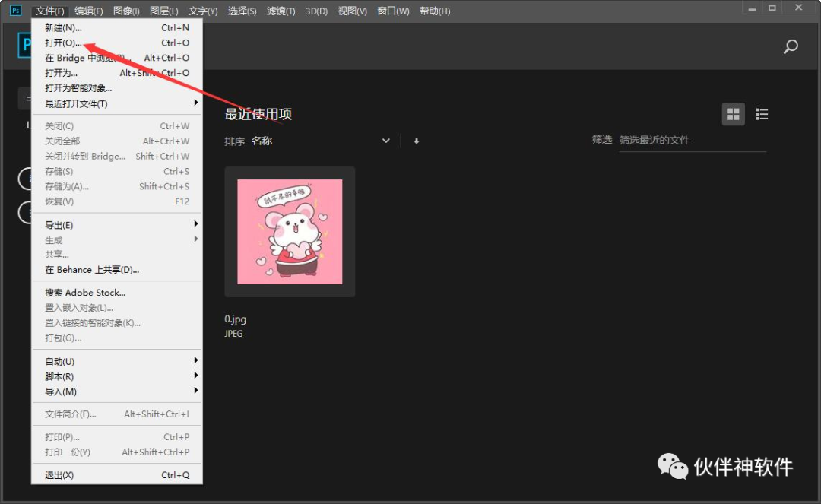
Task: Open search with the magnifier icon
Action: tap(790, 46)
